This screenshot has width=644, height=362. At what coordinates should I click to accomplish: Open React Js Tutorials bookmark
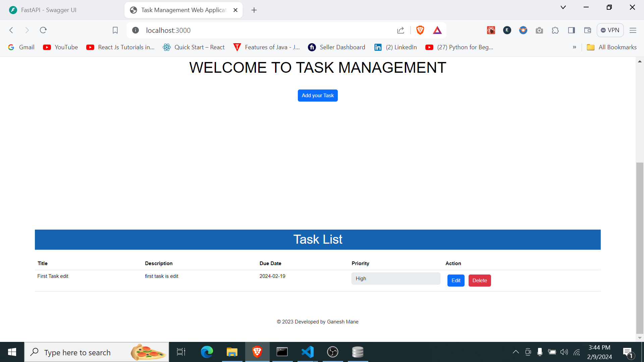(x=120, y=47)
